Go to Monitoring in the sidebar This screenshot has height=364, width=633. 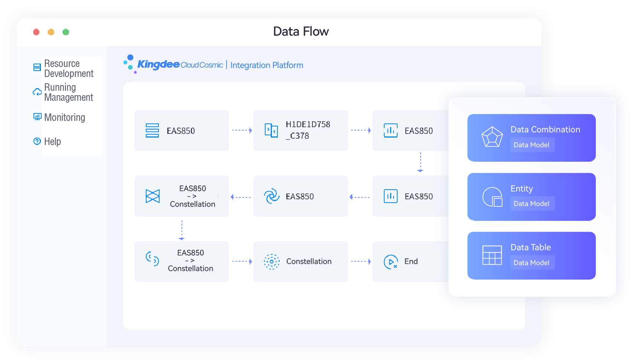point(64,117)
